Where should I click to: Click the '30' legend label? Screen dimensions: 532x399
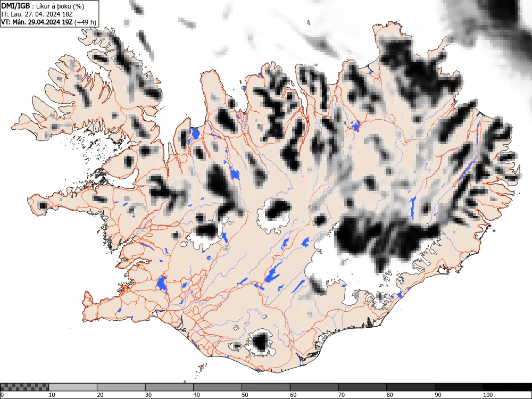148,395
